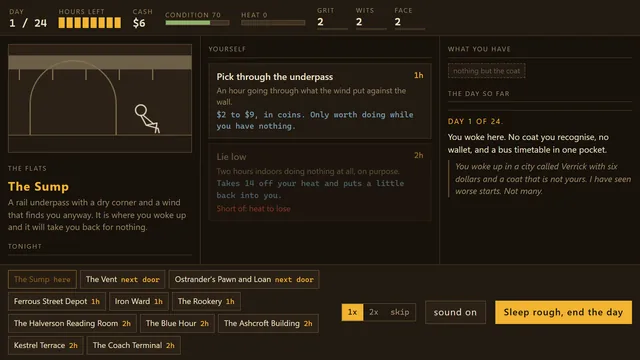Click Sleep rough, end the day
This screenshot has width=640, height=360.
563,312
